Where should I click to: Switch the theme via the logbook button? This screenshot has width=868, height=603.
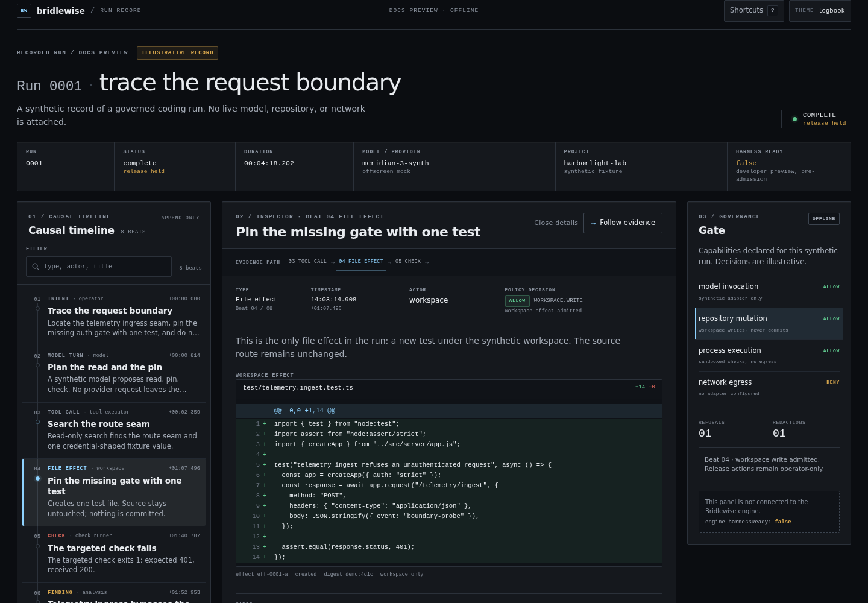pyautogui.click(x=820, y=10)
